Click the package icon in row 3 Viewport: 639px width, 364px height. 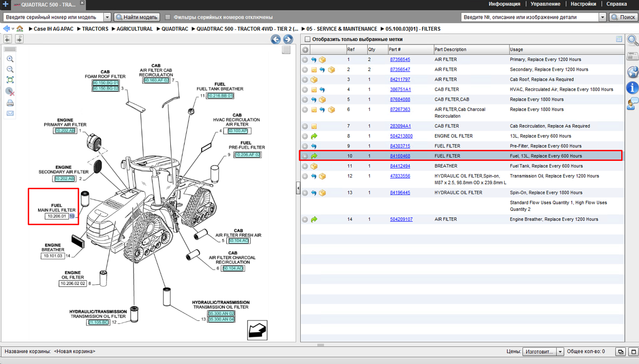point(314,80)
